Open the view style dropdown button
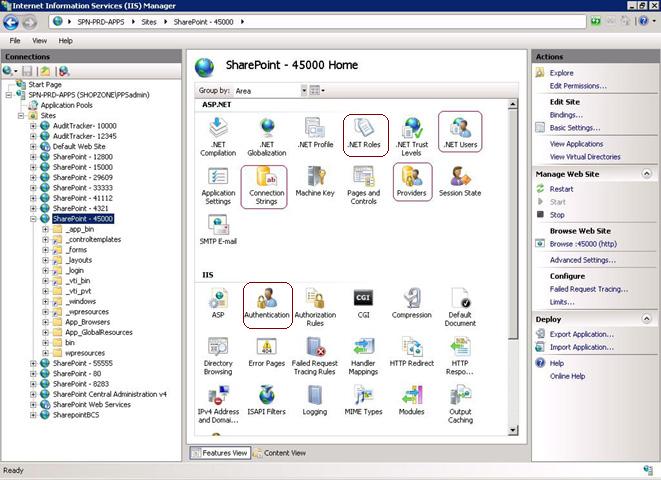Image resolution: width=661 pixels, height=480 pixels. [317, 91]
